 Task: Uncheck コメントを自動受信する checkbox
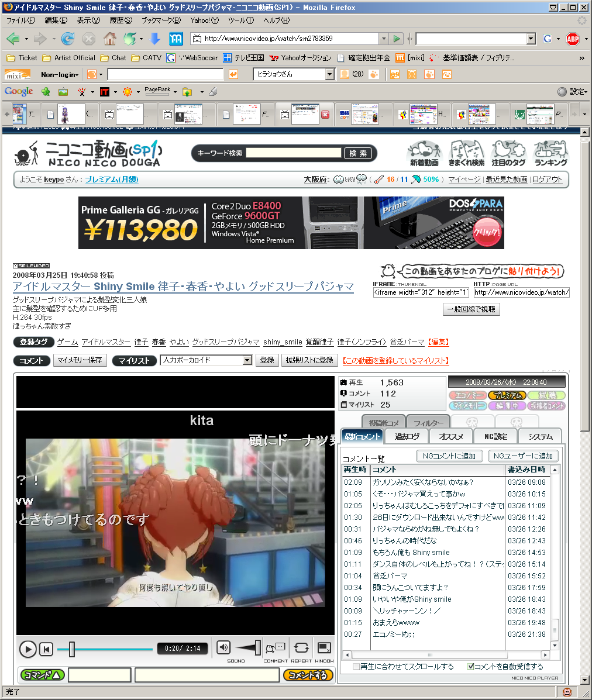[x=470, y=667]
